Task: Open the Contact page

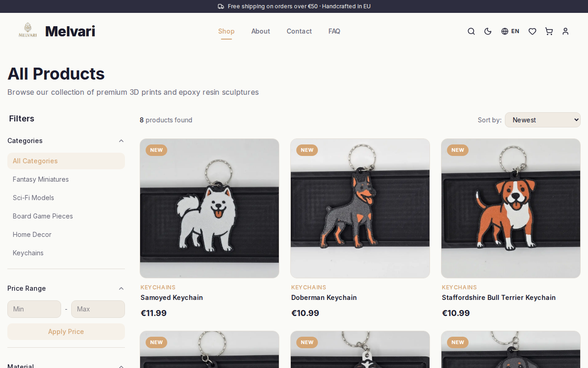Action: click(299, 31)
